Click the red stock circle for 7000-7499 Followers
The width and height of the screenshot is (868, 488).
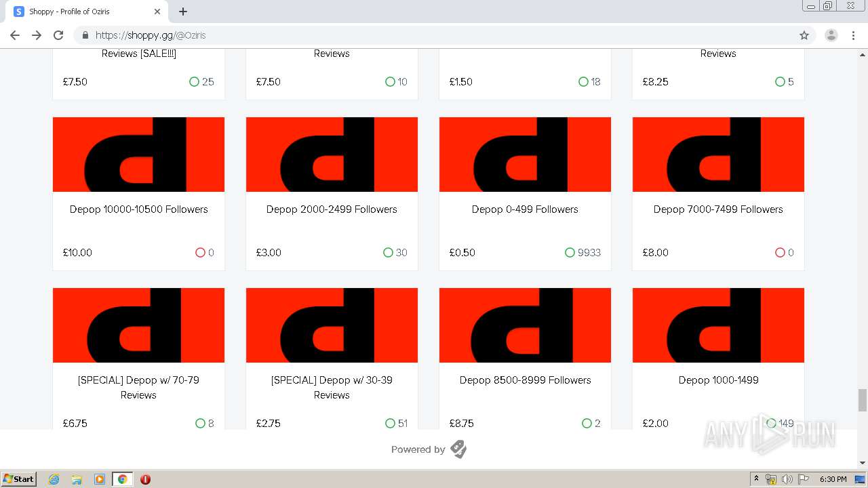[x=780, y=253]
